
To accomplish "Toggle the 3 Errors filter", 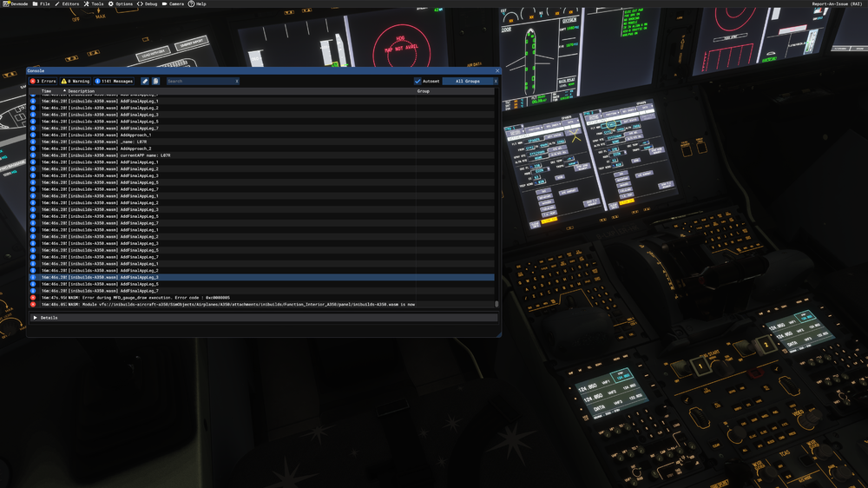I will [43, 81].
